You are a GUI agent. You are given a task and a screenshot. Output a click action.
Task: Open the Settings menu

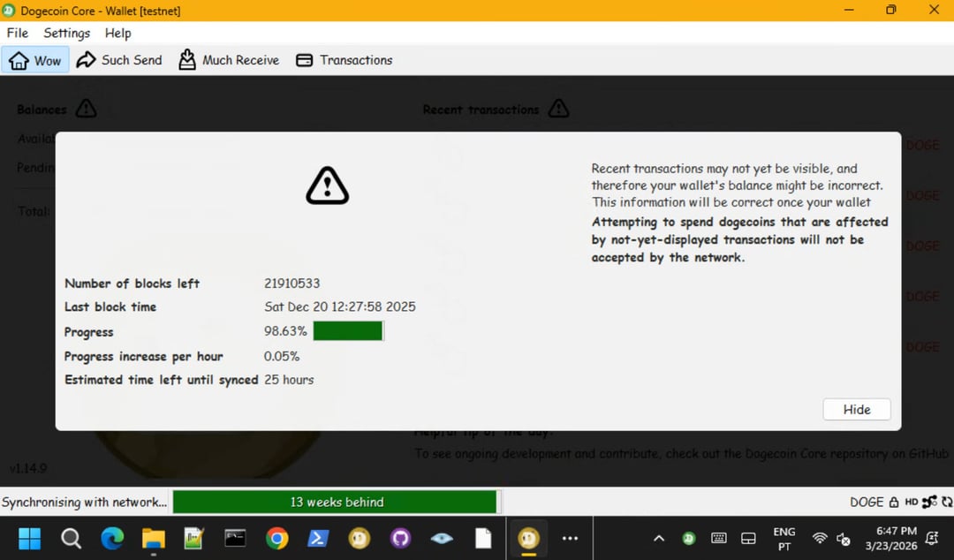coord(67,33)
